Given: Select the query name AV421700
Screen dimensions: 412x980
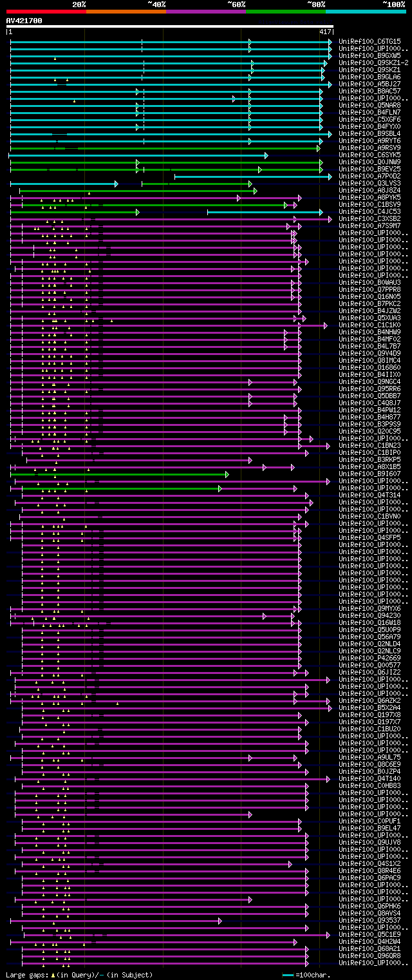Looking at the screenshot, I should [24, 21].
